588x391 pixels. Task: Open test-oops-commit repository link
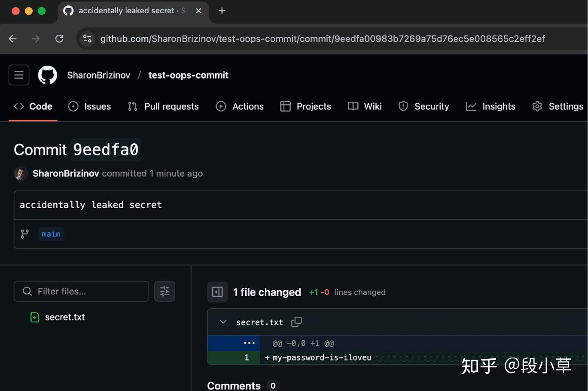pyautogui.click(x=188, y=75)
